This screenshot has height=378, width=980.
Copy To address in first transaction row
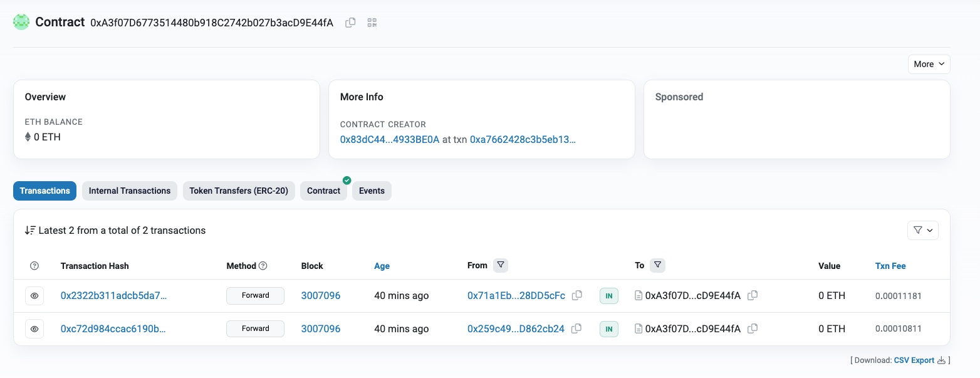tap(753, 295)
